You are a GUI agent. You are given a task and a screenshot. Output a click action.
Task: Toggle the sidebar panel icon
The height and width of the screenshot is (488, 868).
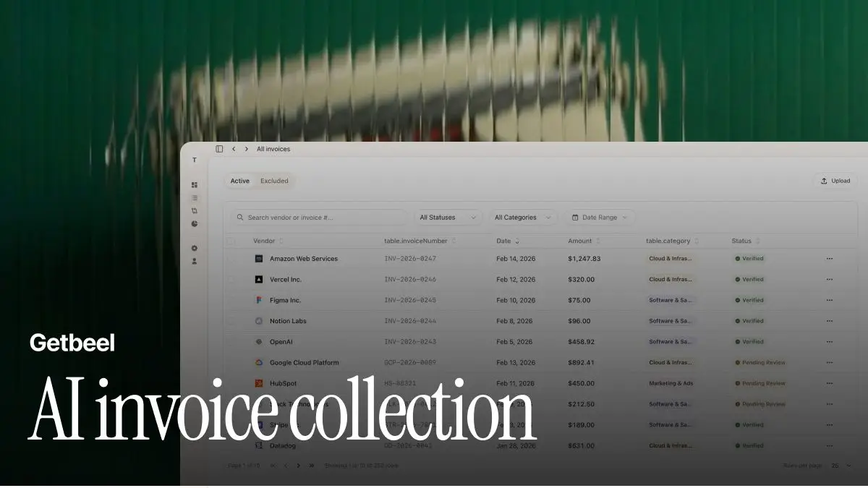tap(219, 149)
